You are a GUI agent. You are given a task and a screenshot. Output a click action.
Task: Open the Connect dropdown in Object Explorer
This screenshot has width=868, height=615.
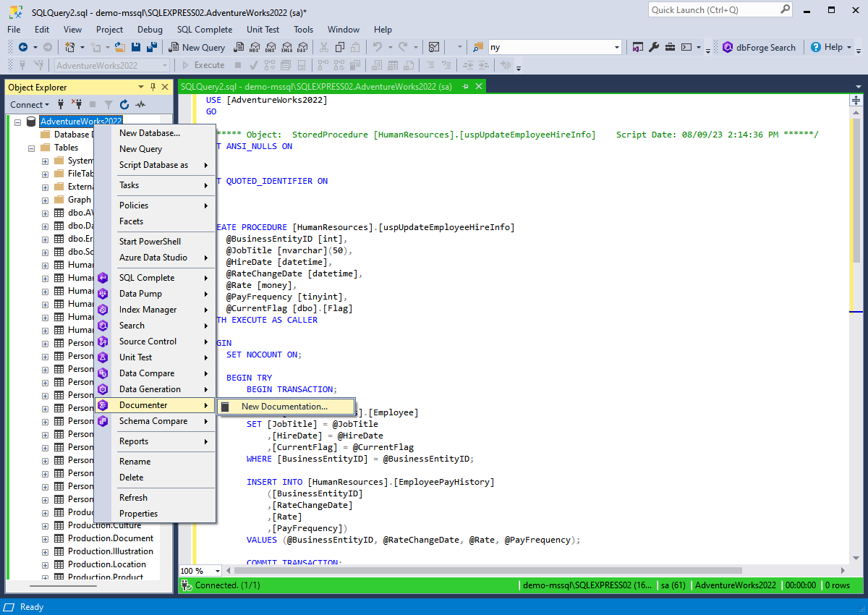(x=30, y=105)
